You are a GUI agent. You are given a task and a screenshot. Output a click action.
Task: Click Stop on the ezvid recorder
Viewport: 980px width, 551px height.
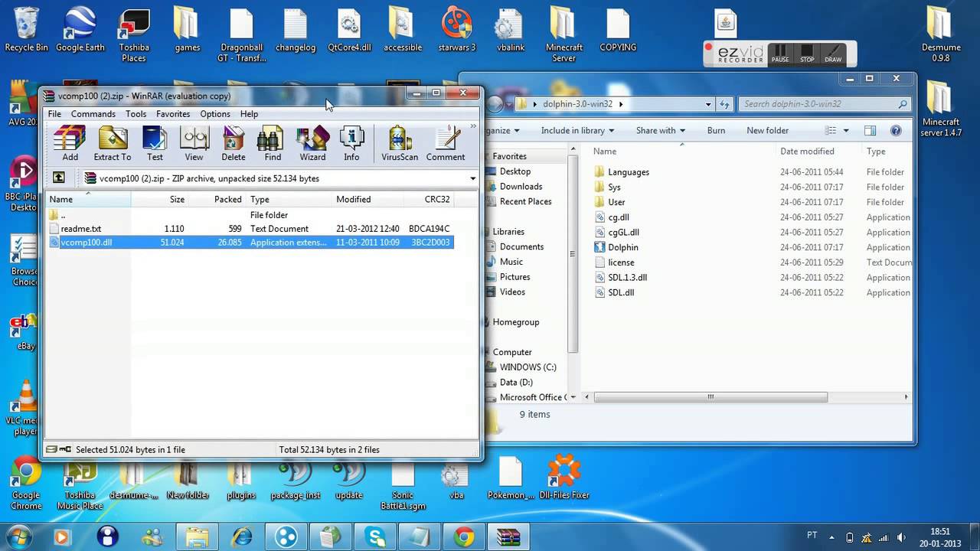click(x=807, y=53)
